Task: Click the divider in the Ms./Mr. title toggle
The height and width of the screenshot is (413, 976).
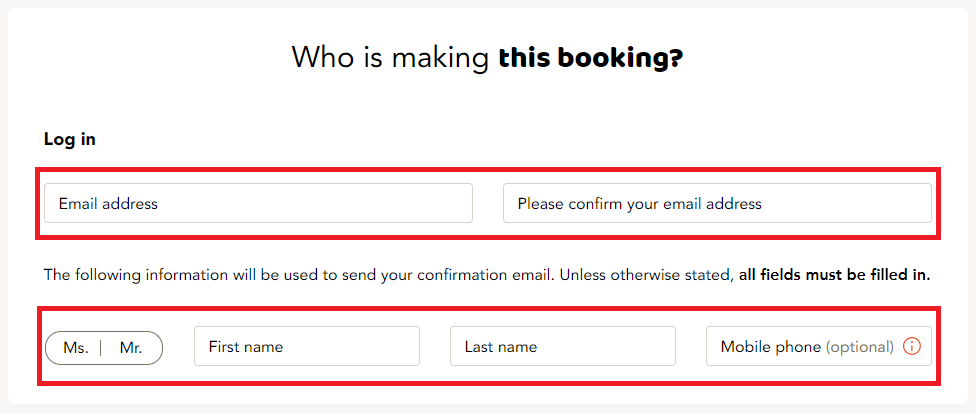Action: coord(101,348)
